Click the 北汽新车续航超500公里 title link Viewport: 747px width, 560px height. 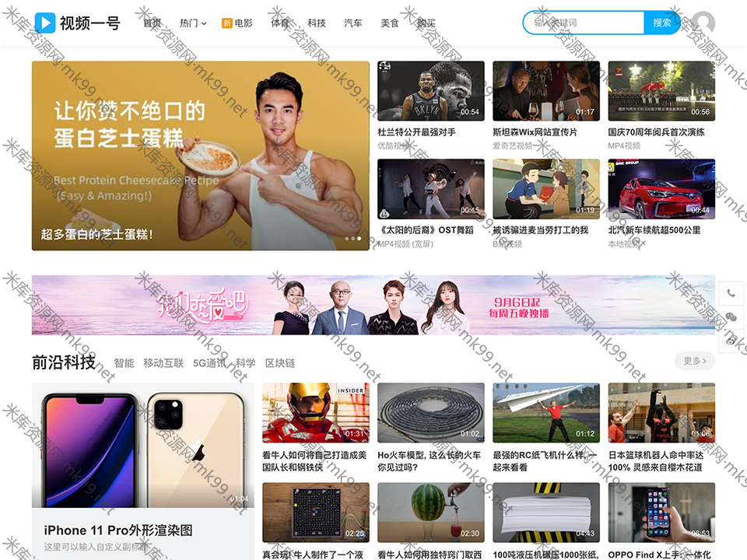point(654,230)
